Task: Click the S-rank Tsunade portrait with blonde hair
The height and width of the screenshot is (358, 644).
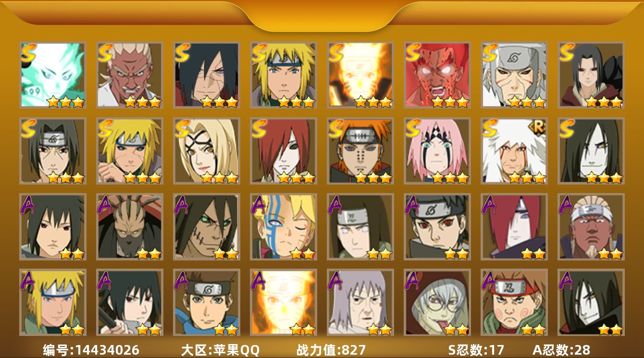Action: click(x=206, y=151)
